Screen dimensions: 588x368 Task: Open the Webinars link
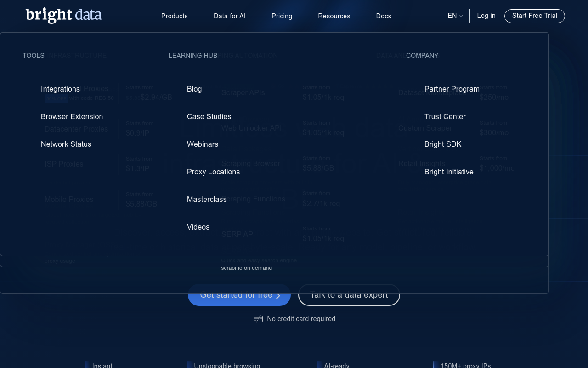[x=203, y=144]
